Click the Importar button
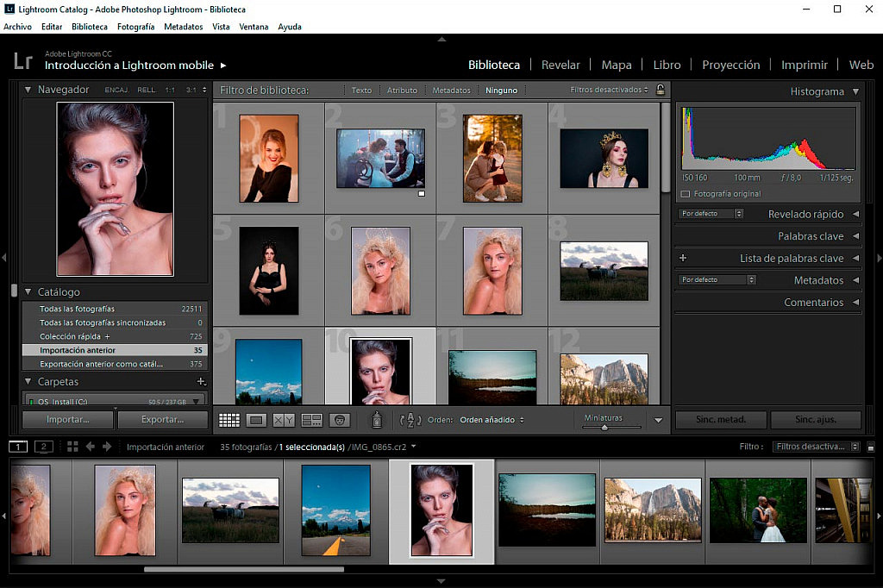The height and width of the screenshot is (588, 883). tap(67, 420)
